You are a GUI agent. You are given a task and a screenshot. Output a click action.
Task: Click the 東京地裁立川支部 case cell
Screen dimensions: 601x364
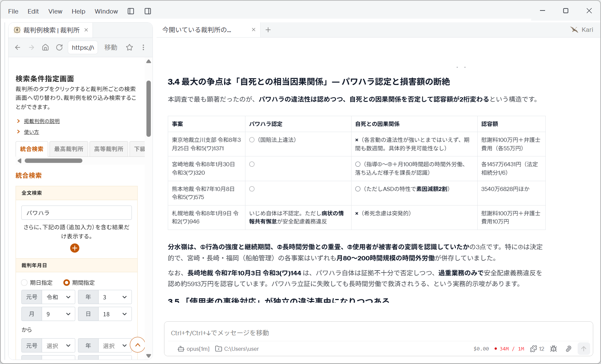tap(206, 144)
